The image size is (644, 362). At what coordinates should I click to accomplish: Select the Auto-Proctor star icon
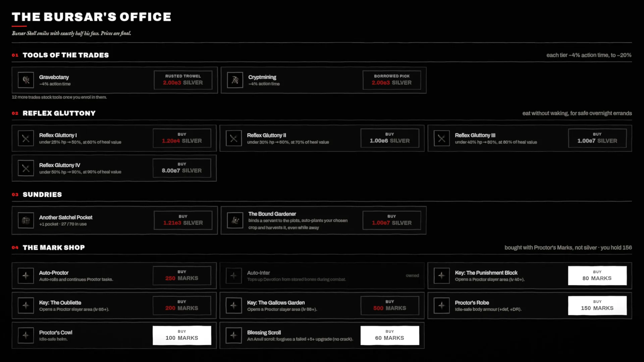[26, 276]
